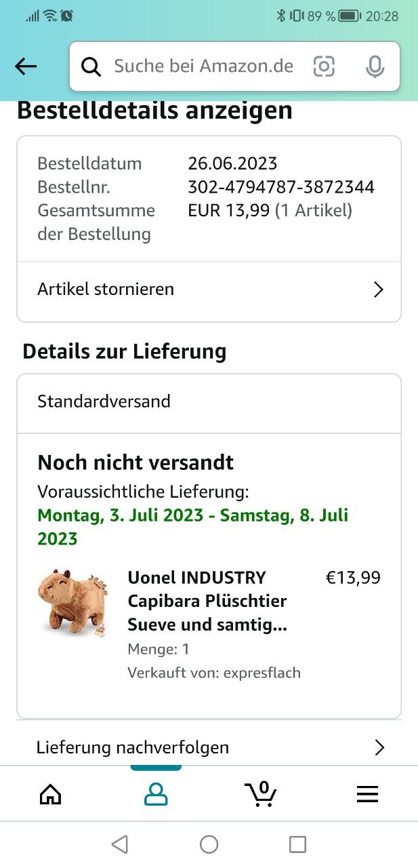Open the shopping cart icon
Image resolution: width=418 pixels, height=868 pixels.
pos(261,794)
